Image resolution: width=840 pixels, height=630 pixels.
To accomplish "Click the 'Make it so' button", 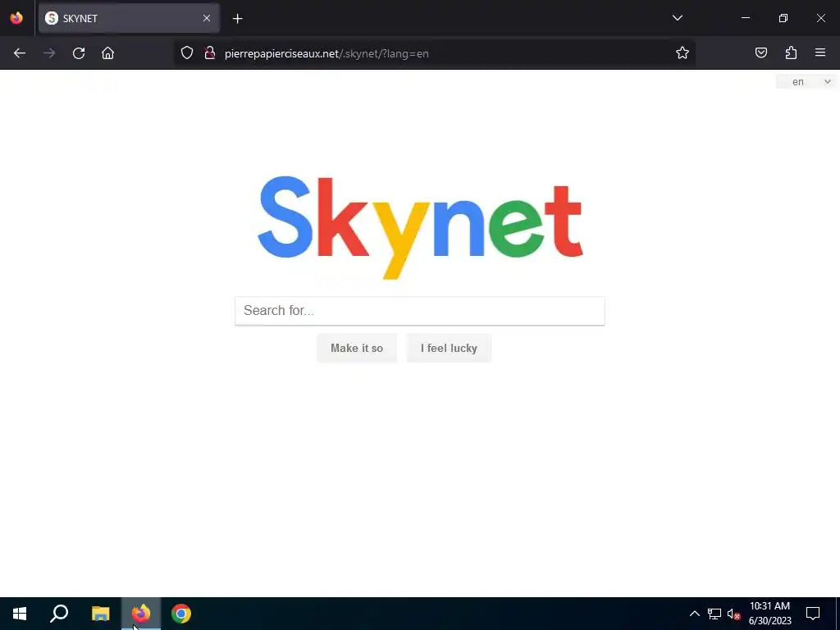I will pyautogui.click(x=357, y=348).
